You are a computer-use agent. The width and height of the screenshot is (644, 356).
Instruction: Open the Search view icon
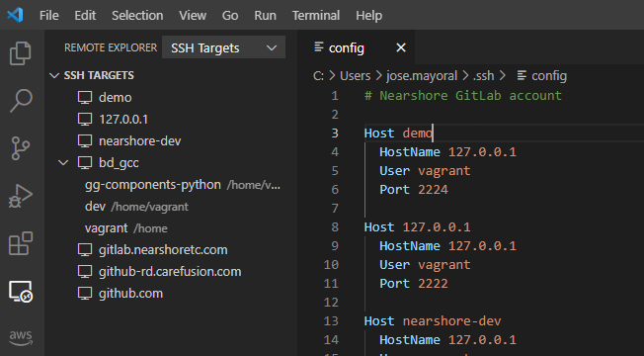pos(20,101)
